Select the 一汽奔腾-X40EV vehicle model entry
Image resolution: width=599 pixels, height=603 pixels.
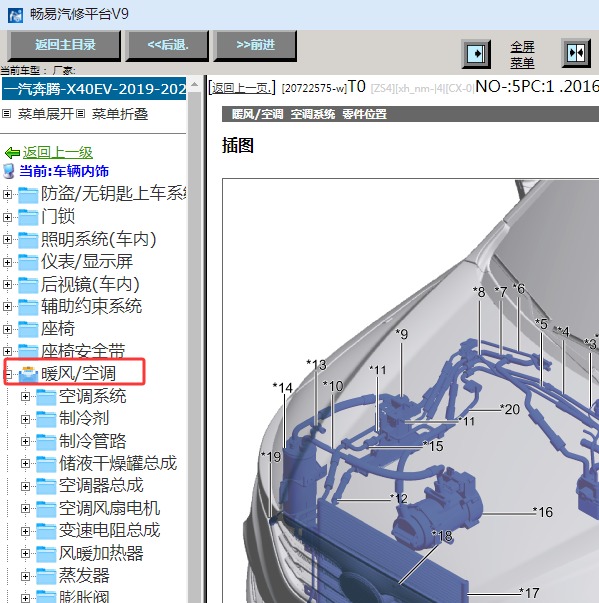tap(94, 89)
